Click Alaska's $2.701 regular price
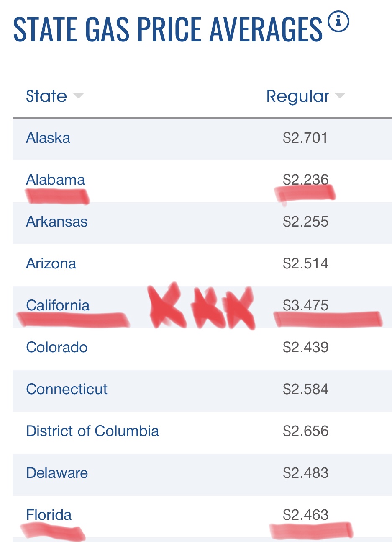 [305, 138]
